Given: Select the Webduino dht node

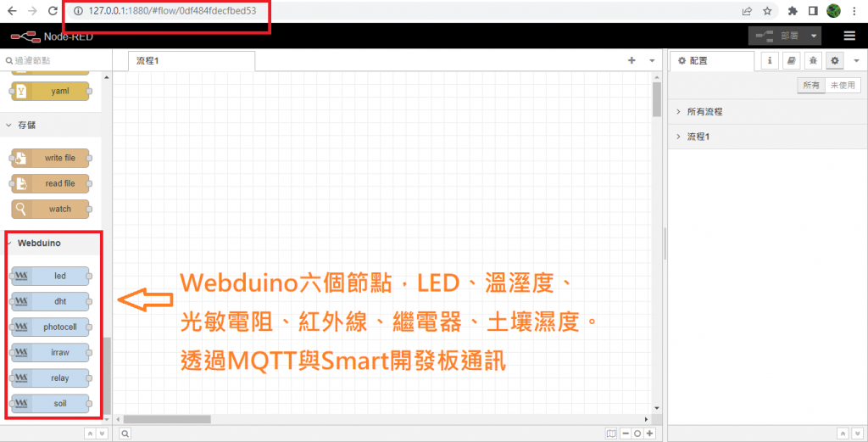Looking at the screenshot, I should (x=50, y=301).
